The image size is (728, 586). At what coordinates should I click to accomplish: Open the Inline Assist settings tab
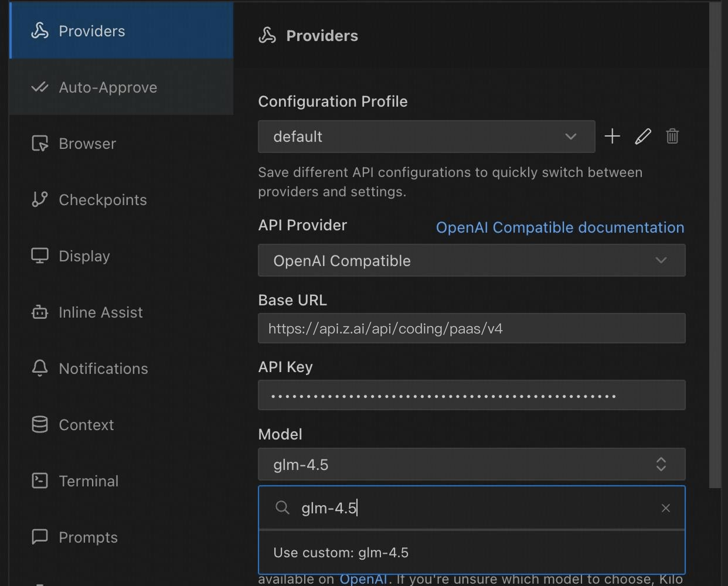(121, 312)
